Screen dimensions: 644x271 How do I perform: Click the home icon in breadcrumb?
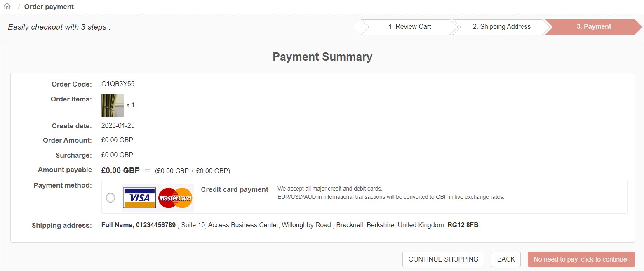[x=7, y=6]
